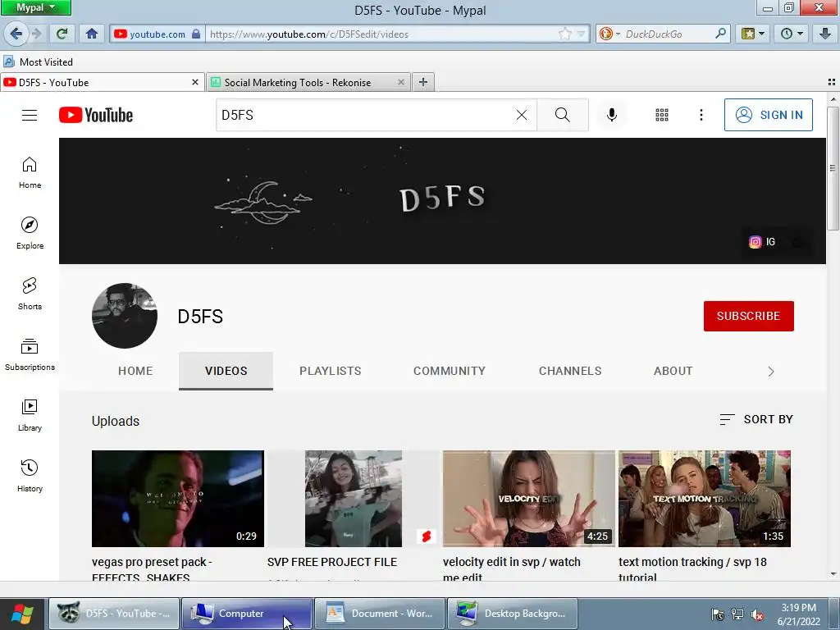Click the SUBSCRIBE button
840x630 pixels.
click(748, 316)
